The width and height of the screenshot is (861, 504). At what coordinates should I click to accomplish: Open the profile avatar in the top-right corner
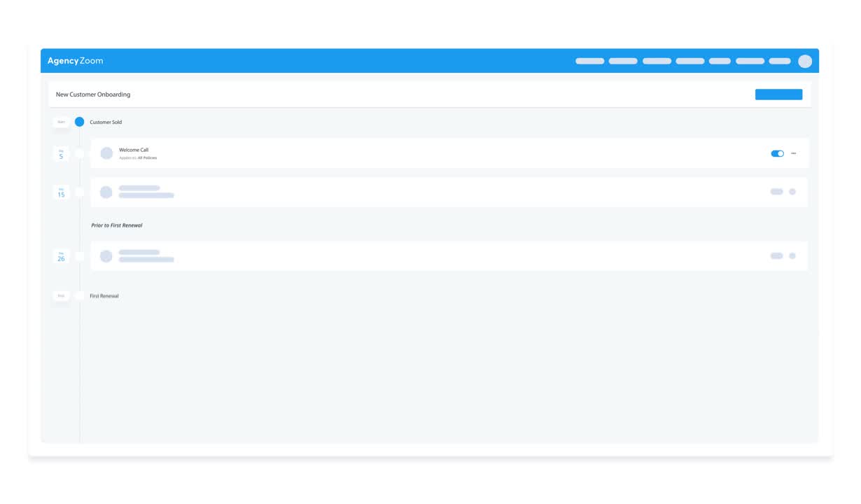[805, 61]
